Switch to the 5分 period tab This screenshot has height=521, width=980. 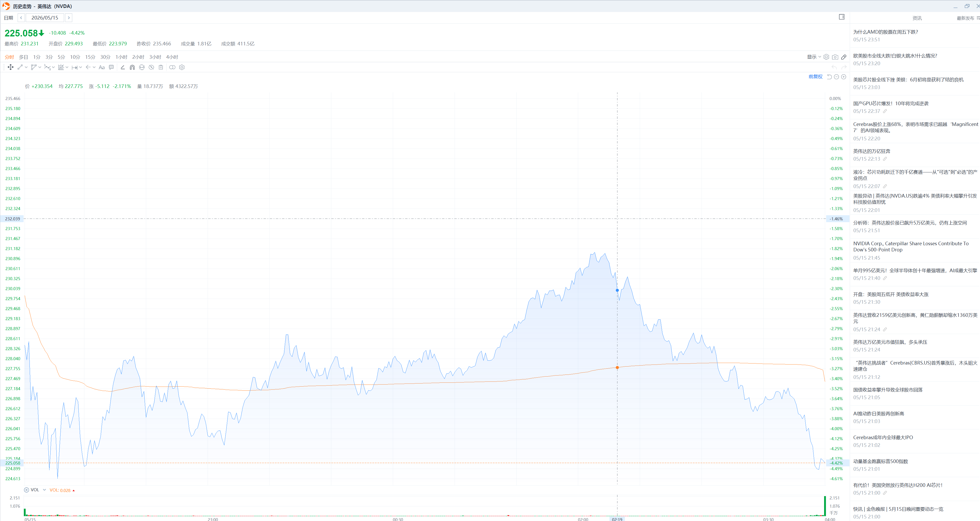tap(61, 57)
